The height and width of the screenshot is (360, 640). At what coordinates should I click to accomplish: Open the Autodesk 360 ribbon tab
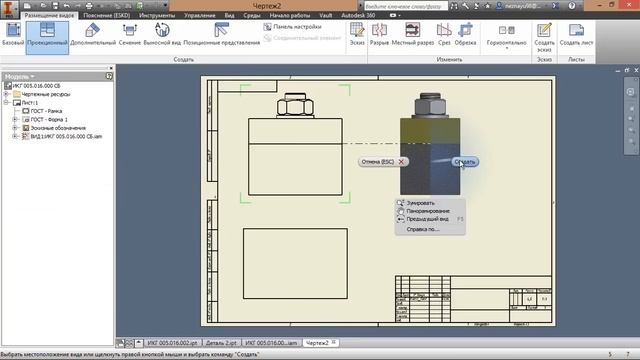click(x=358, y=16)
